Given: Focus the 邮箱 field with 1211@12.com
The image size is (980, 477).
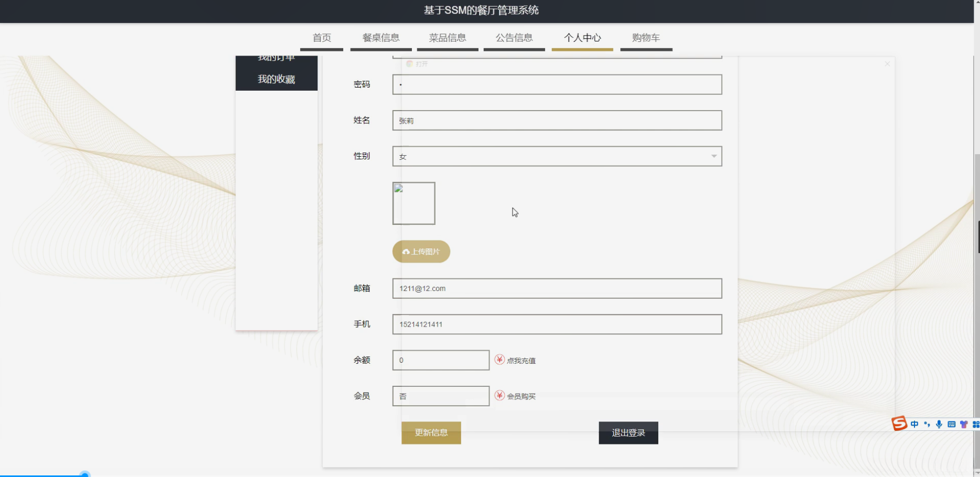Looking at the screenshot, I should [x=557, y=288].
